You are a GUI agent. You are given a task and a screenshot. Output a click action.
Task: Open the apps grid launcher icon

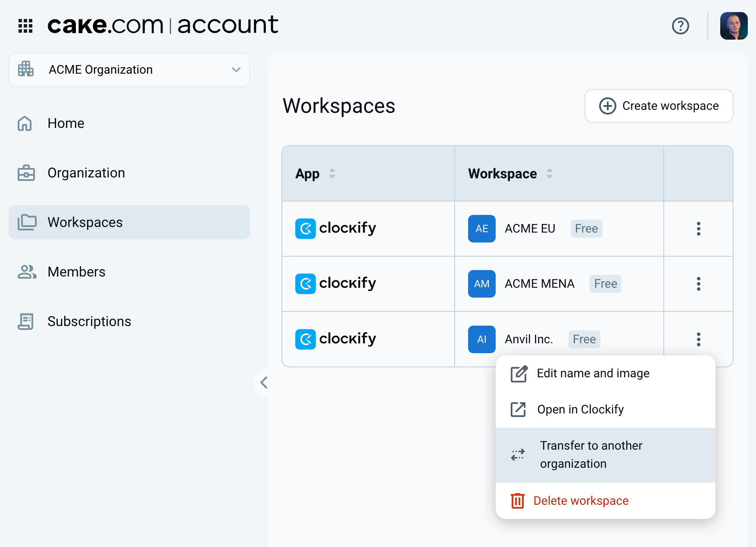(25, 26)
